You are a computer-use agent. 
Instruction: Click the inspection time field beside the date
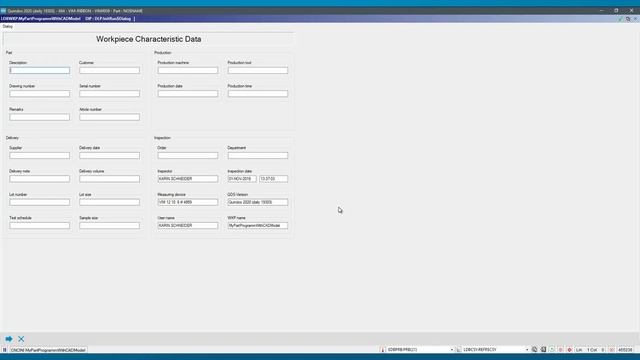(273, 179)
